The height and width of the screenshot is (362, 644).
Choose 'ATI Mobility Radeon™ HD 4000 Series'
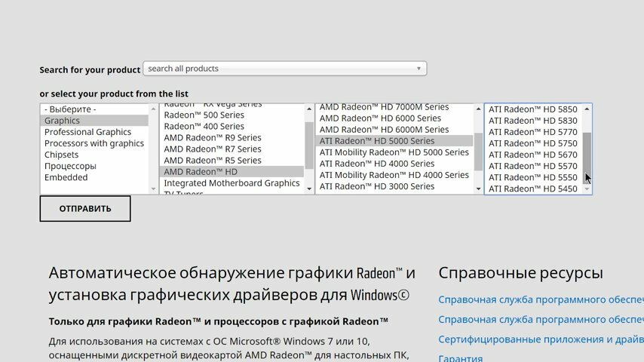click(394, 175)
